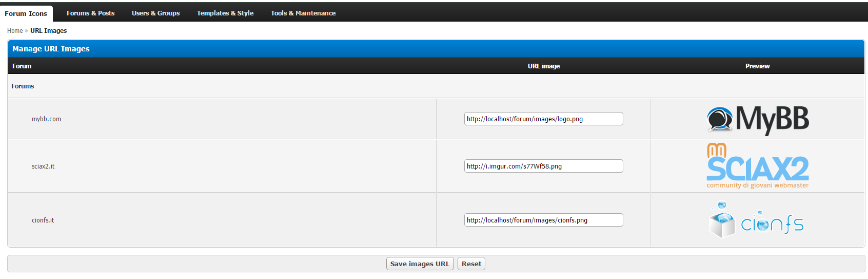Screen dimensions: 868x279
Task: Switch to Forums & Posts tab
Action: pos(90,13)
